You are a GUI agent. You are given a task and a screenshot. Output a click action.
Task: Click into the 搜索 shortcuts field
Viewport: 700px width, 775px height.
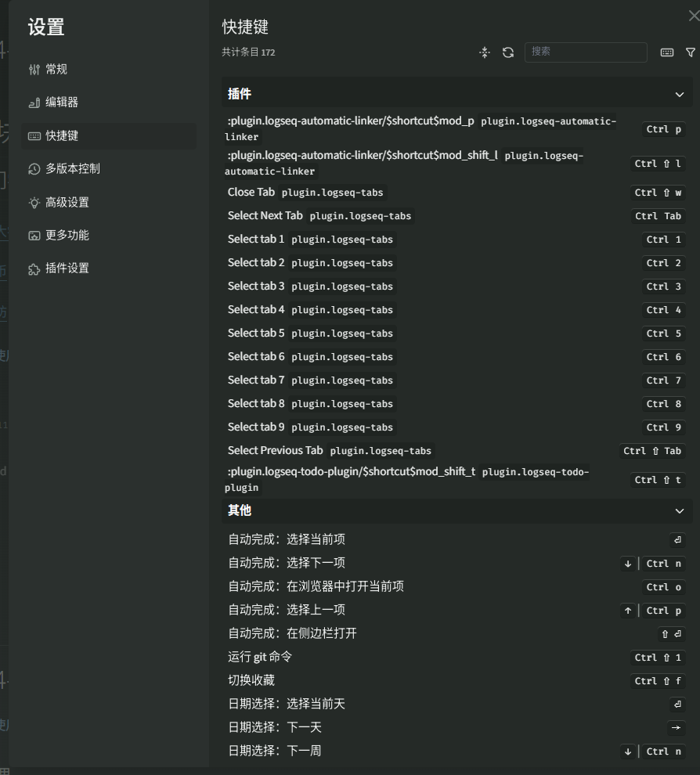585,52
